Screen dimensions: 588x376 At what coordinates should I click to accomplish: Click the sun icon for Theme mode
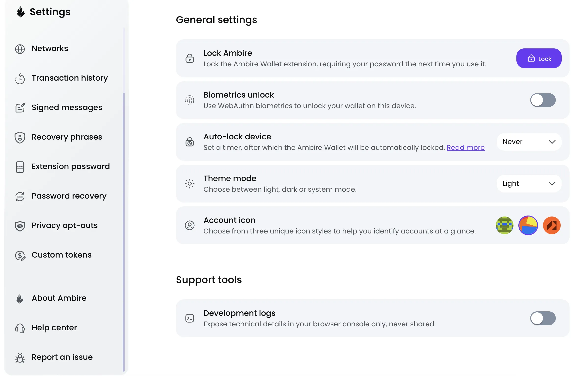(190, 184)
